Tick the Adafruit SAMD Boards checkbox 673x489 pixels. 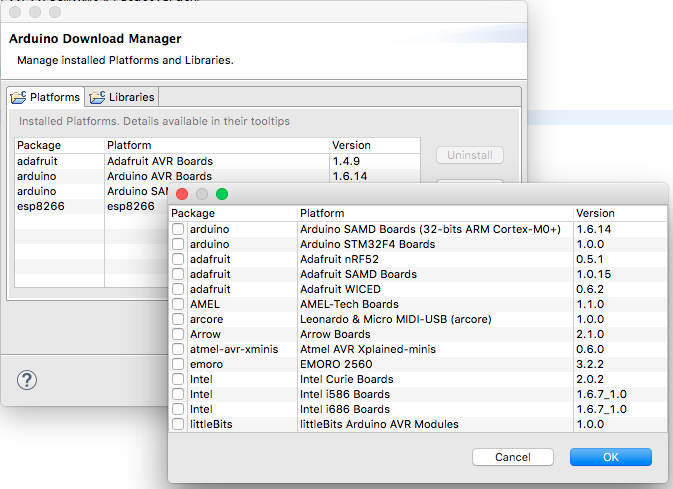click(x=178, y=274)
